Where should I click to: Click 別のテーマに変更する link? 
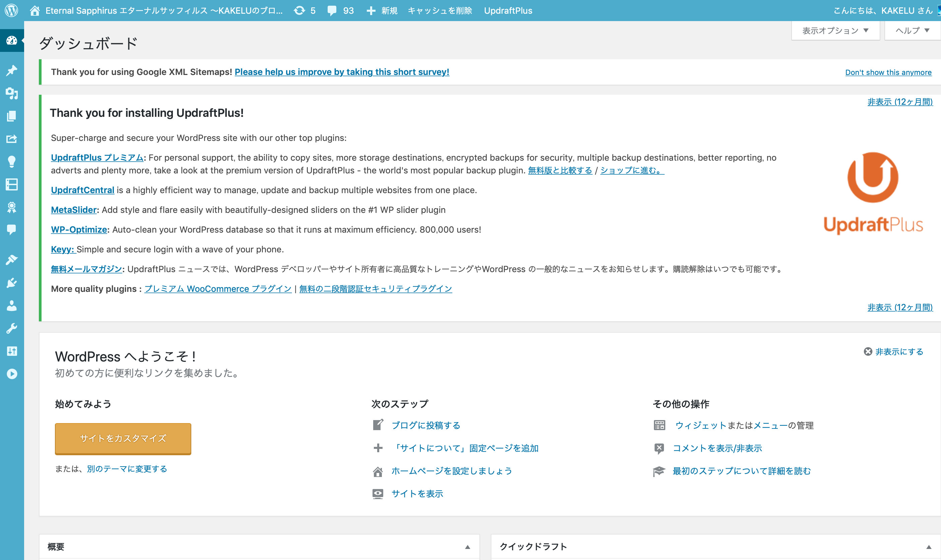127,469
